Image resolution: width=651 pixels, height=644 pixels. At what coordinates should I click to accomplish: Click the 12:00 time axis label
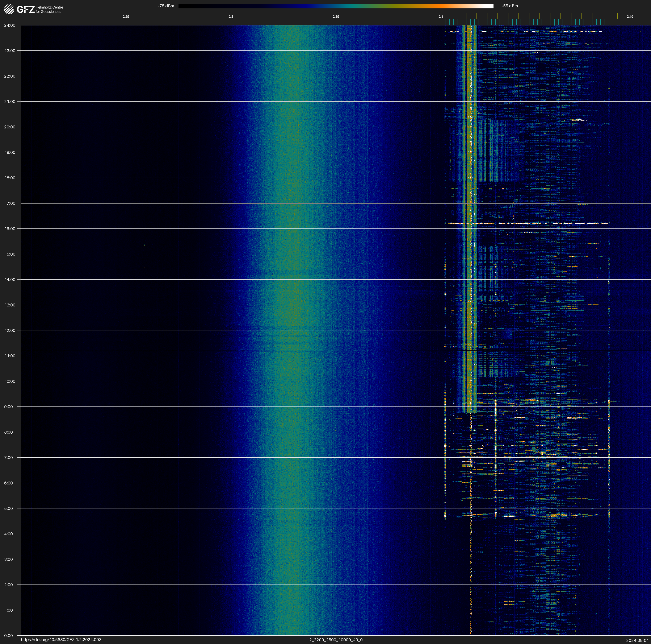(x=10, y=330)
